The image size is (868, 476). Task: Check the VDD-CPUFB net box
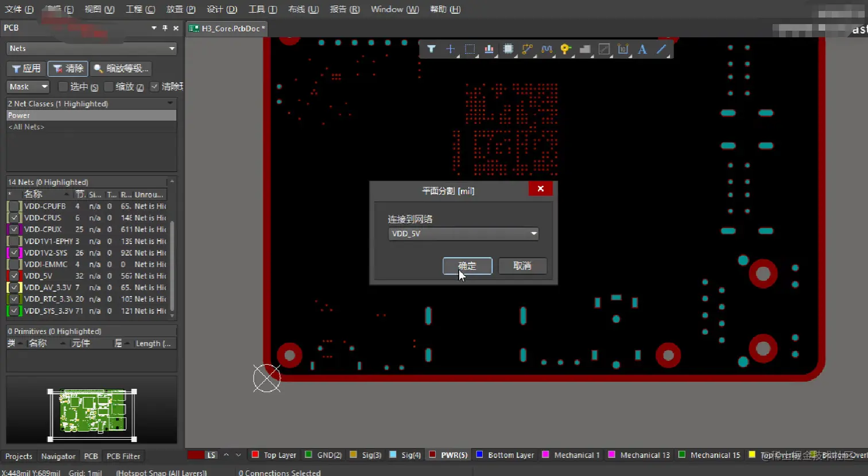point(14,206)
